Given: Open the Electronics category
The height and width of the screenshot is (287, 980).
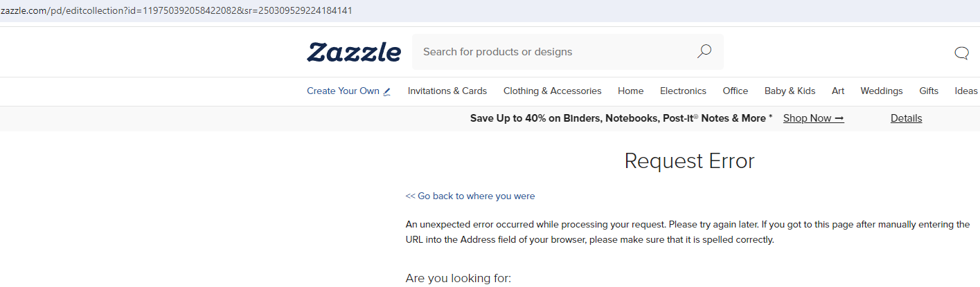Looking at the screenshot, I should coord(683,91).
